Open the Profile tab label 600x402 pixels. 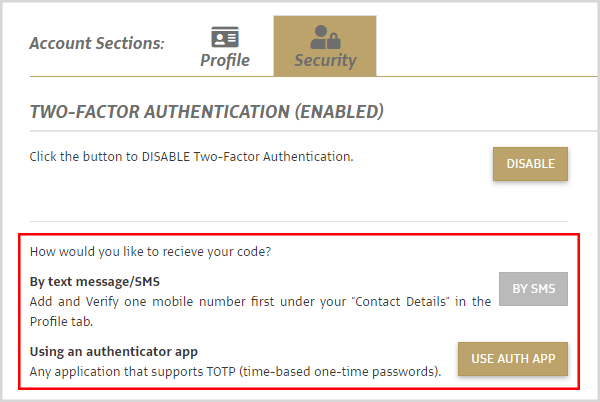click(x=225, y=60)
